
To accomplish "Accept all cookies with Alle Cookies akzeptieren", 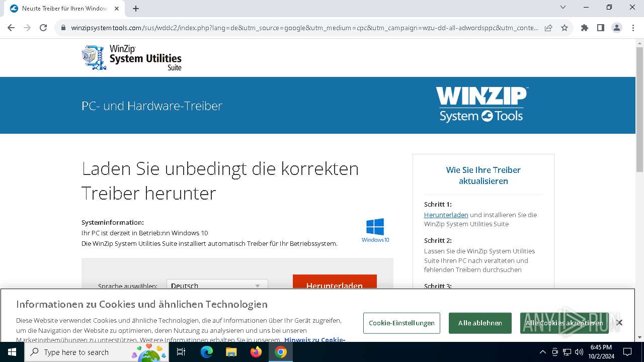I will (x=565, y=323).
